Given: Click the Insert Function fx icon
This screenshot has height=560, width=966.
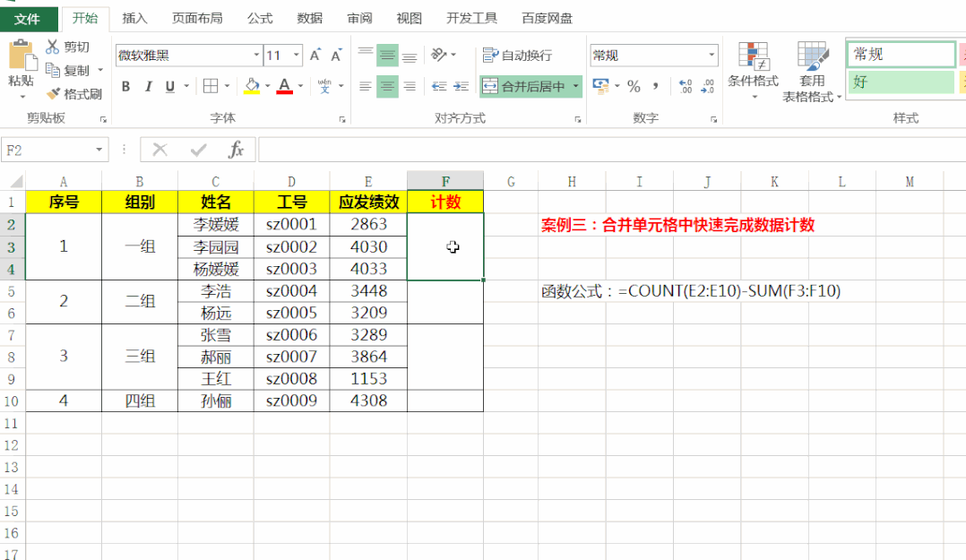Looking at the screenshot, I should (236, 150).
